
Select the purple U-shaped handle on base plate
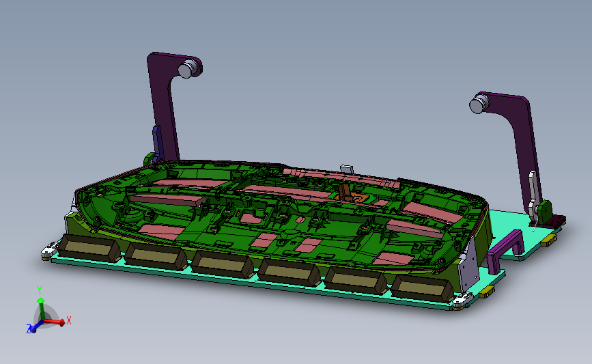coord(505,251)
